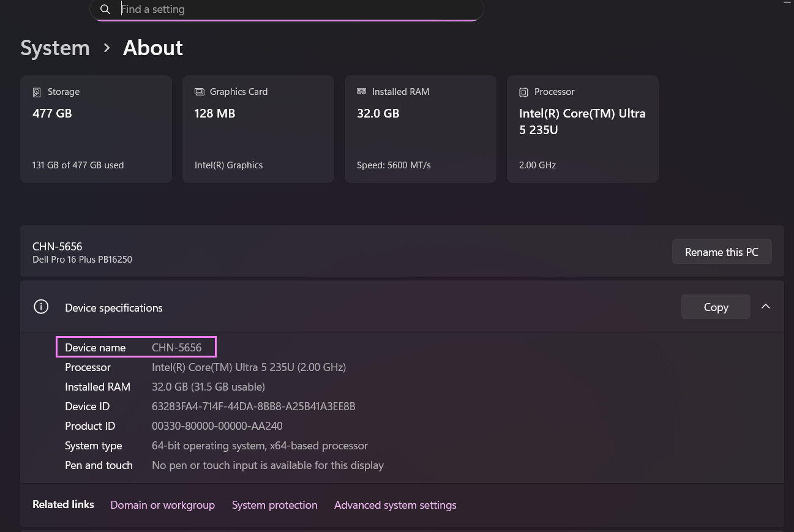This screenshot has width=794, height=532.
Task: Go back to System breadcrumb
Action: 55,48
